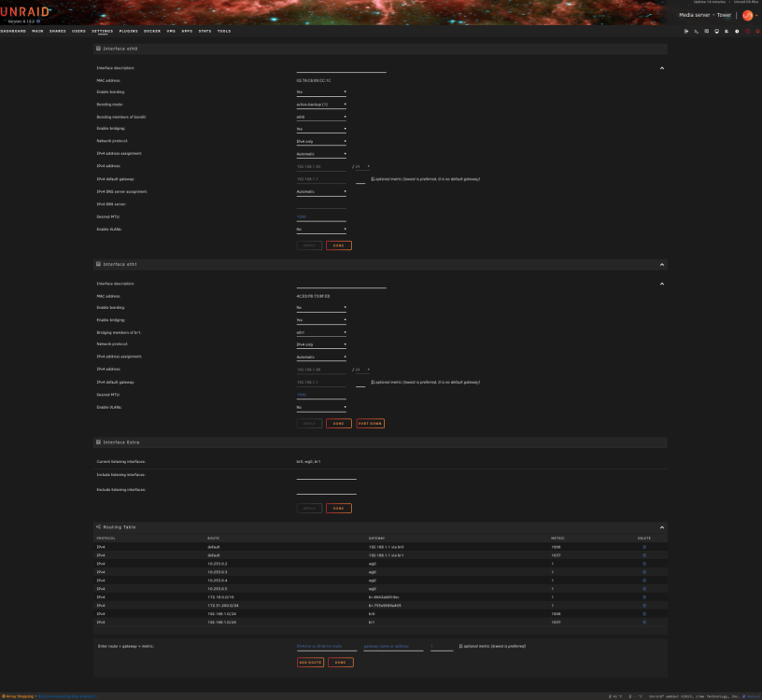Open the Apps menu tab

tap(187, 31)
